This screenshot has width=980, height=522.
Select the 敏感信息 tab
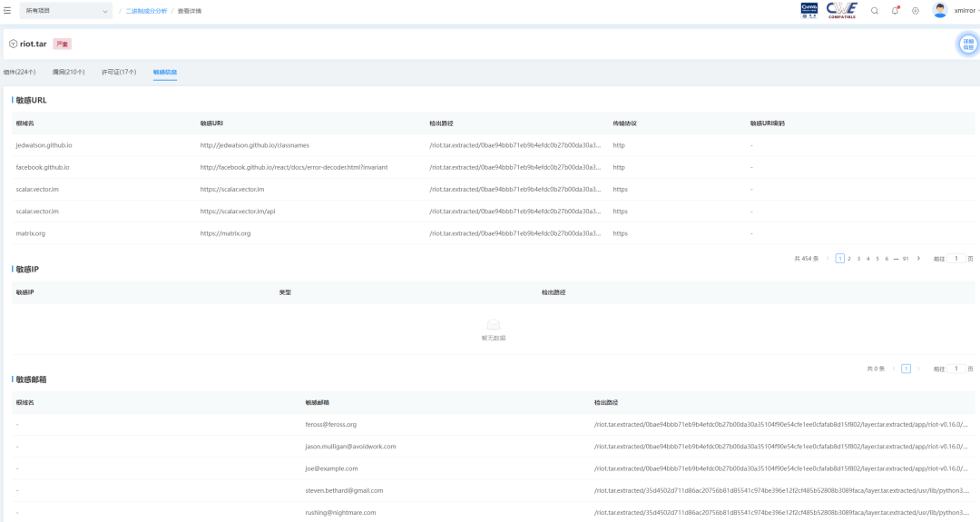[x=165, y=72]
